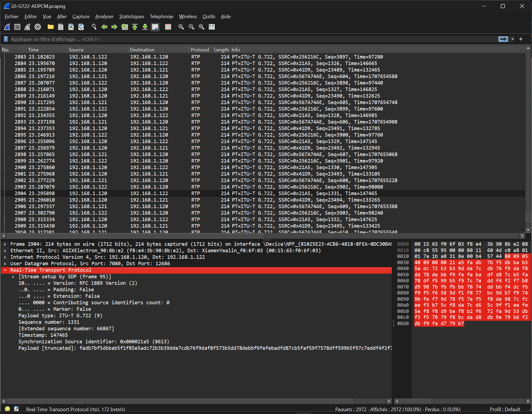This screenshot has height=414, width=532.
Task: Reload the capture file
Action: (81, 27)
